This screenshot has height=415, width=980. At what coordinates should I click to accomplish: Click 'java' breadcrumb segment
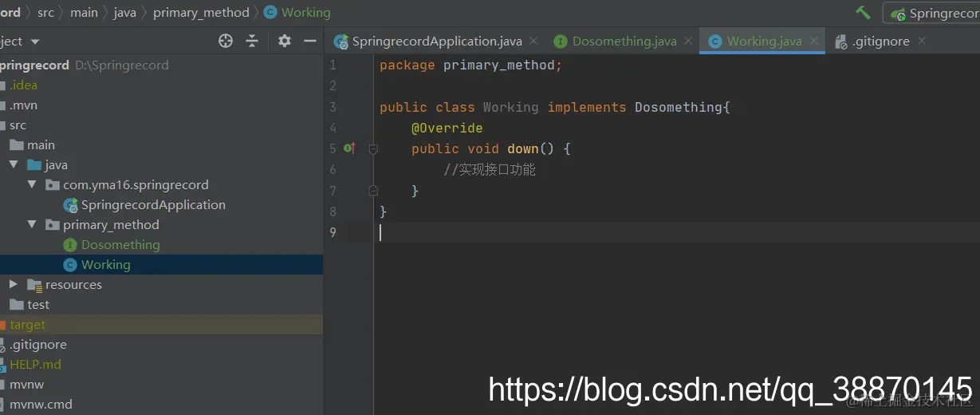[x=124, y=13]
